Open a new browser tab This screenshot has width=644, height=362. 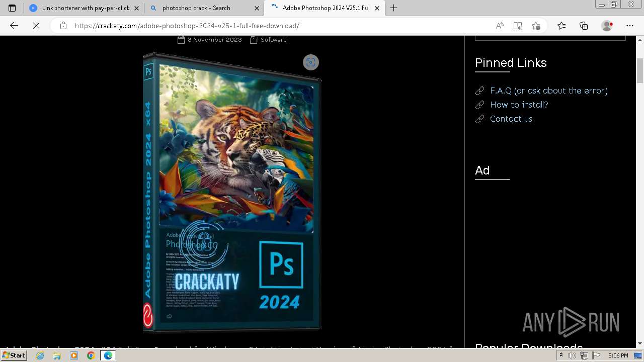click(393, 8)
